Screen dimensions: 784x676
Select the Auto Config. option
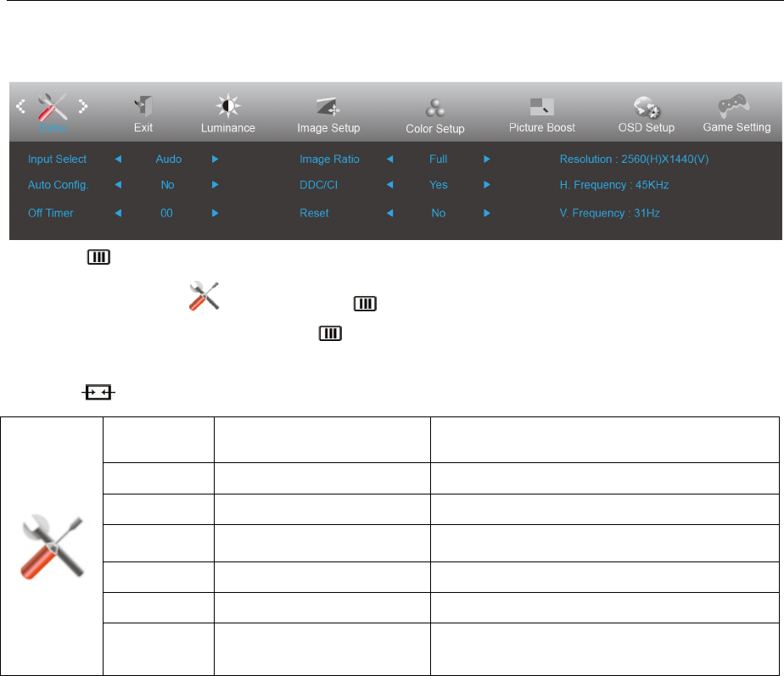pos(58,185)
